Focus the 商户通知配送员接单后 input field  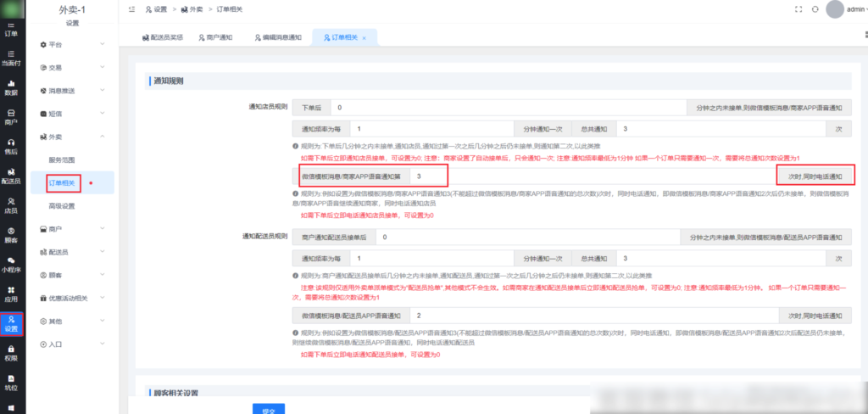tap(527, 238)
